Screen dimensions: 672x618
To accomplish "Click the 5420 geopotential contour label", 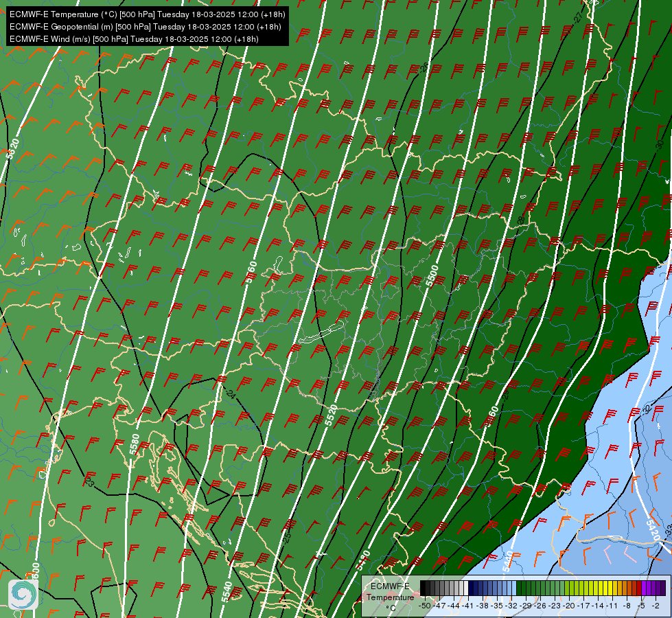I will 653,530.
